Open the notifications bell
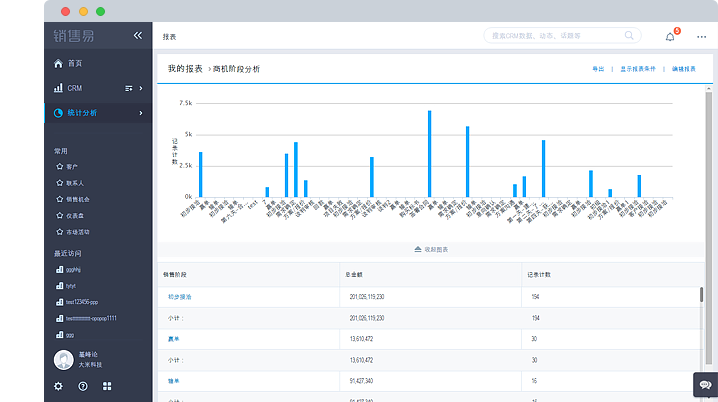 tap(670, 36)
